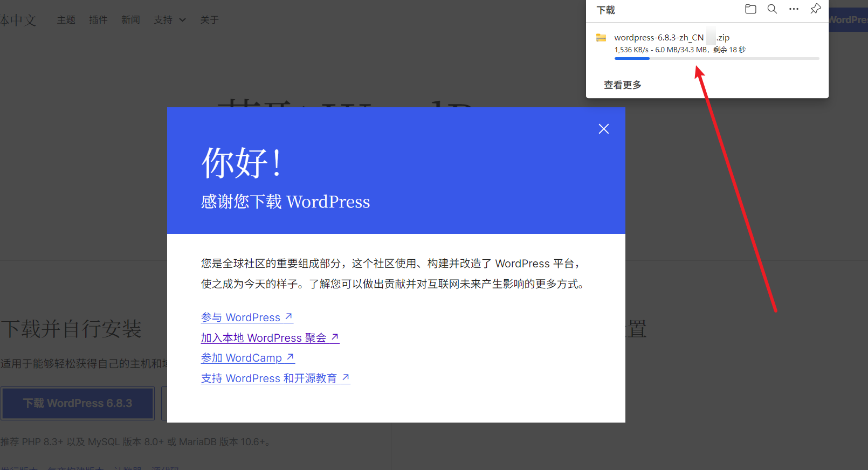Viewport: 868px width, 470px height.
Task: Click the 下载并自行安装 heading
Action: coord(71,329)
